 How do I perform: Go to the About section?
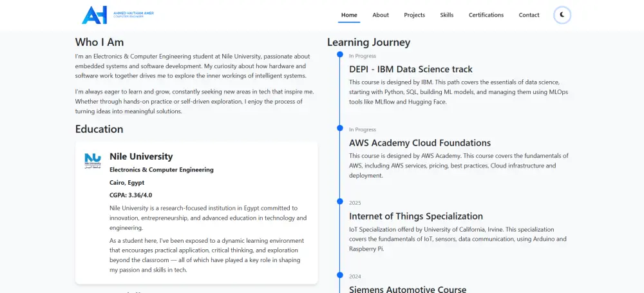(381, 15)
